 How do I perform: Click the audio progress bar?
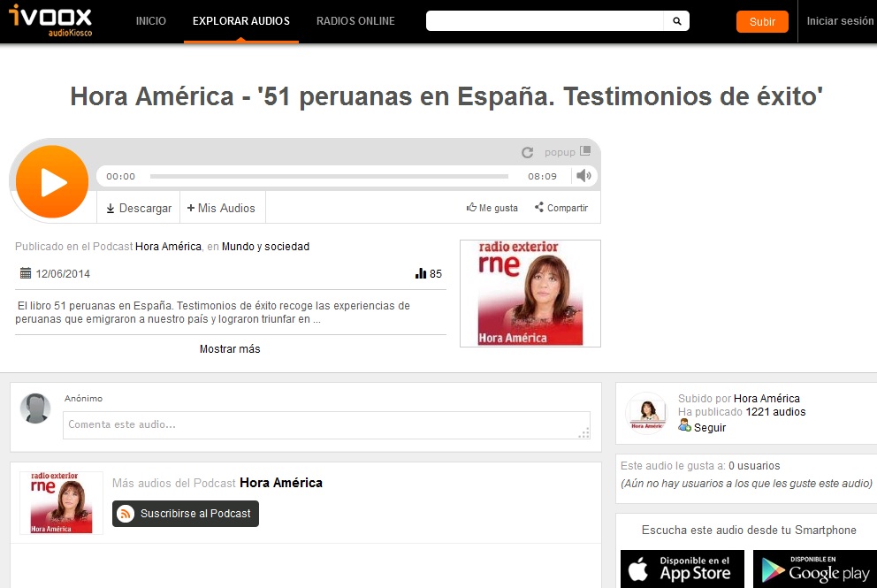(x=329, y=176)
